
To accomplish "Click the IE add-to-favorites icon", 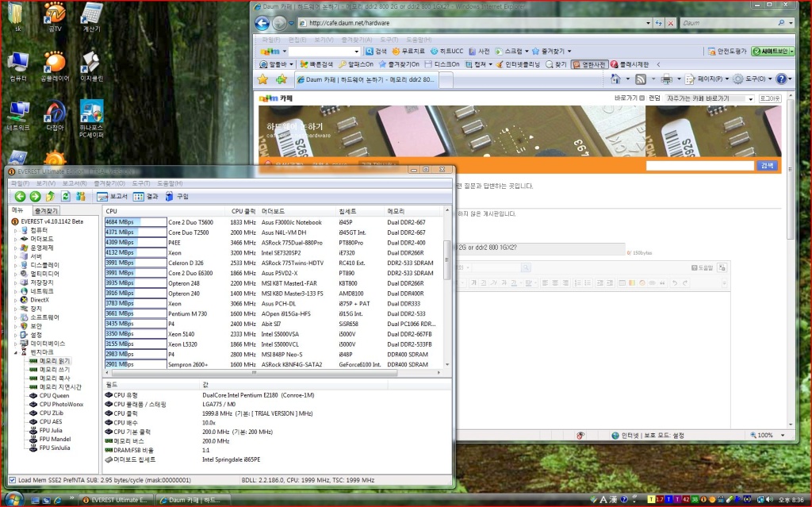I will pos(282,79).
